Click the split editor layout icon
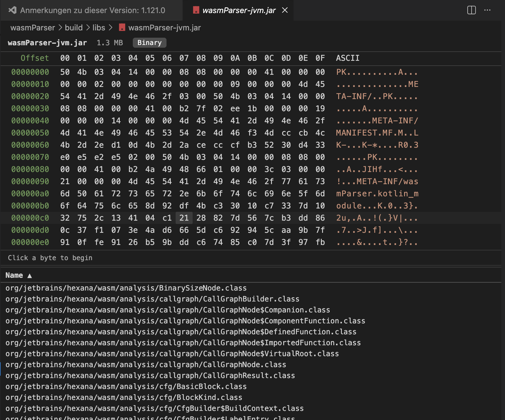The width and height of the screenshot is (505, 420). pyautogui.click(x=471, y=10)
